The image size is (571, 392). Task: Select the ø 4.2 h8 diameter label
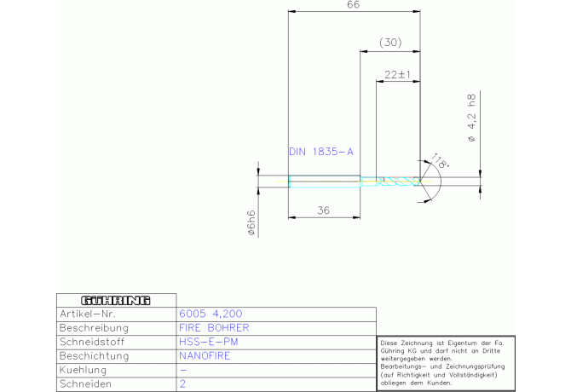click(x=471, y=118)
